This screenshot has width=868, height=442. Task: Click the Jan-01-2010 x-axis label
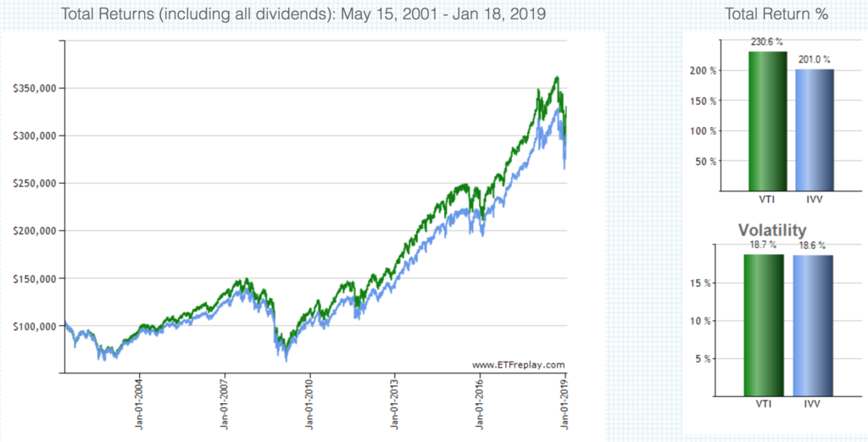pyautogui.click(x=309, y=405)
